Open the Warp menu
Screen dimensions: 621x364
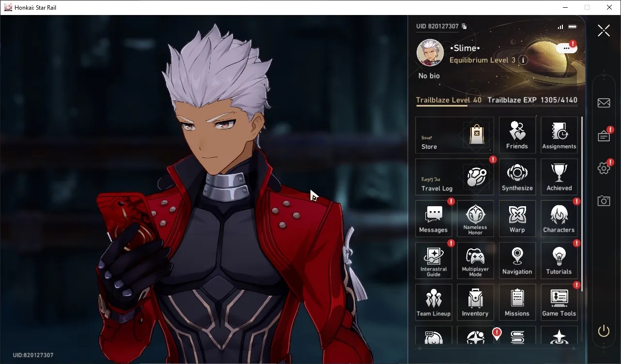pyautogui.click(x=517, y=219)
